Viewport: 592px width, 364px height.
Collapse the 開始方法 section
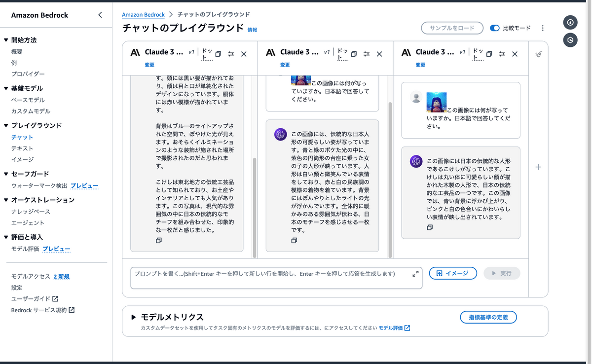pos(6,40)
